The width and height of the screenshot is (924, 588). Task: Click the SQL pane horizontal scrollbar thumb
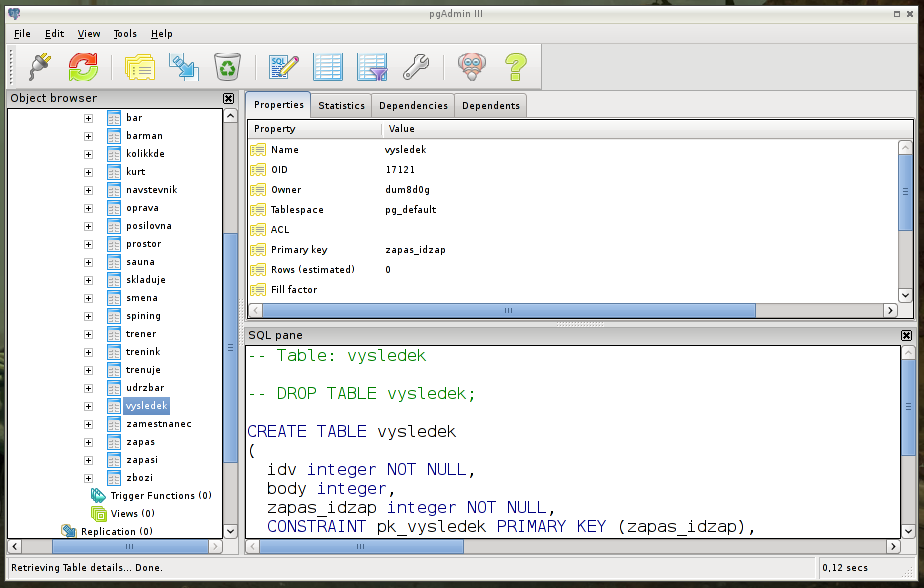(x=361, y=547)
